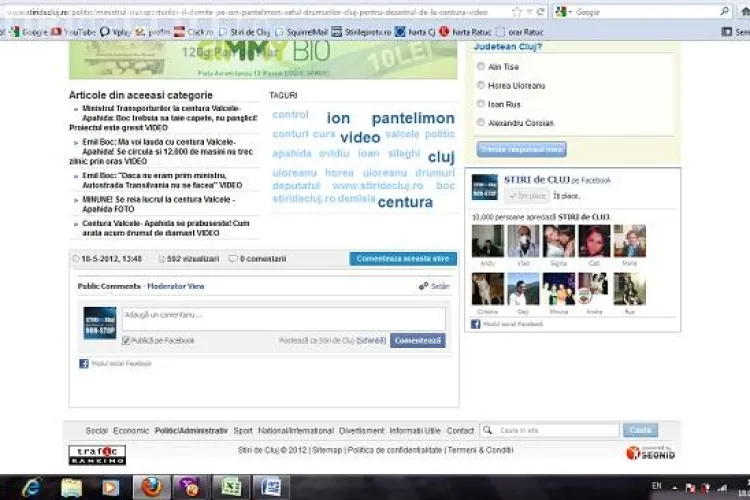Click Comenteaza aceasta stire button
The image size is (750, 500).
[x=403, y=259]
